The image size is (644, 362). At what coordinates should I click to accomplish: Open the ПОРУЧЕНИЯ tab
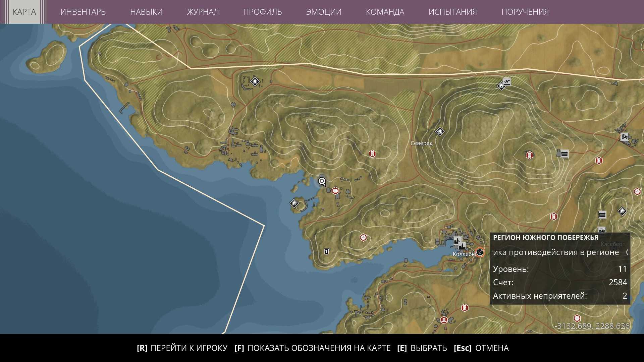[525, 12]
